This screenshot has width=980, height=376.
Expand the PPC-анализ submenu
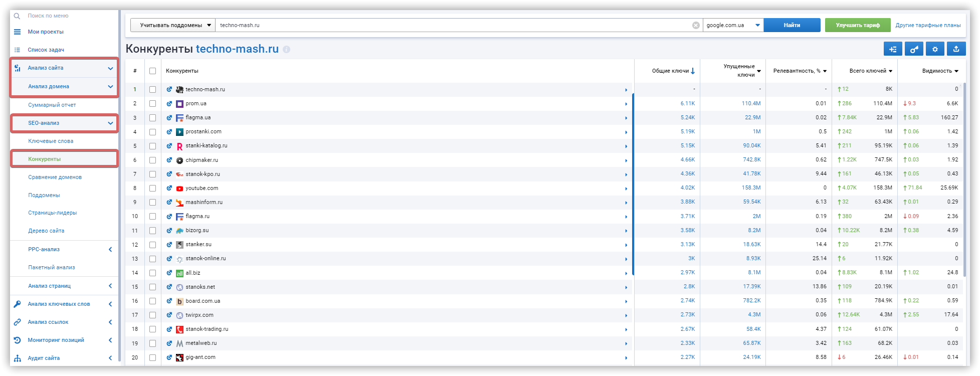pos(110,250)
